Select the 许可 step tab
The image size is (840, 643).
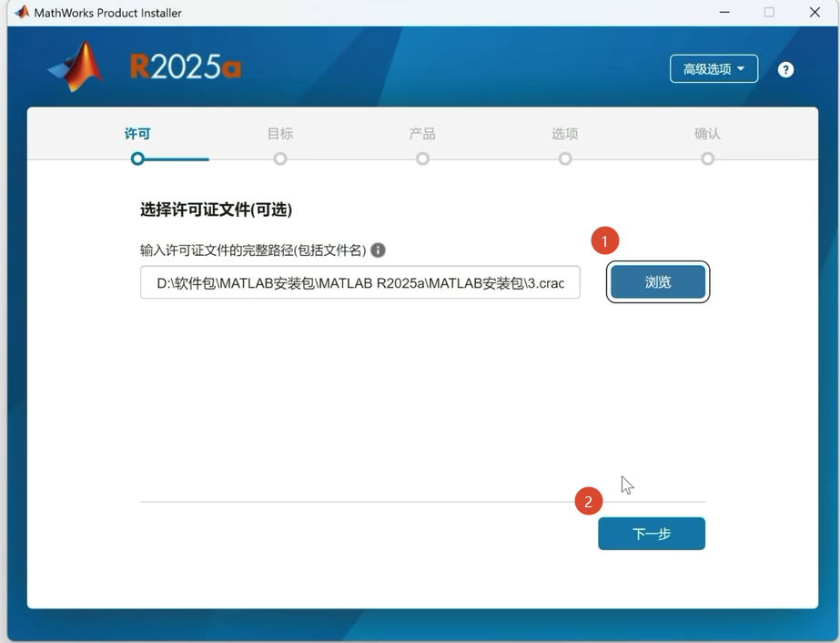coord(137,134)
